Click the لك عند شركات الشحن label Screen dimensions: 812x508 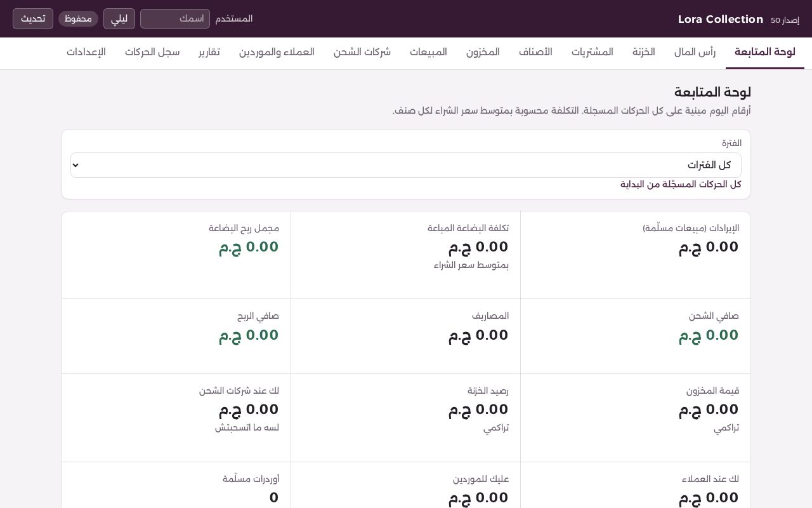239,391
